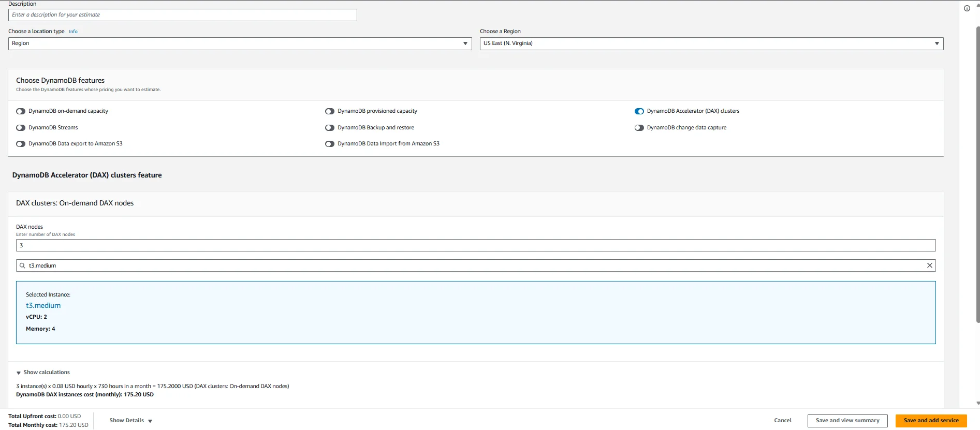
Task: Click 'Total Upfront cost: 0.00 USD'
Action: point(45,417)
